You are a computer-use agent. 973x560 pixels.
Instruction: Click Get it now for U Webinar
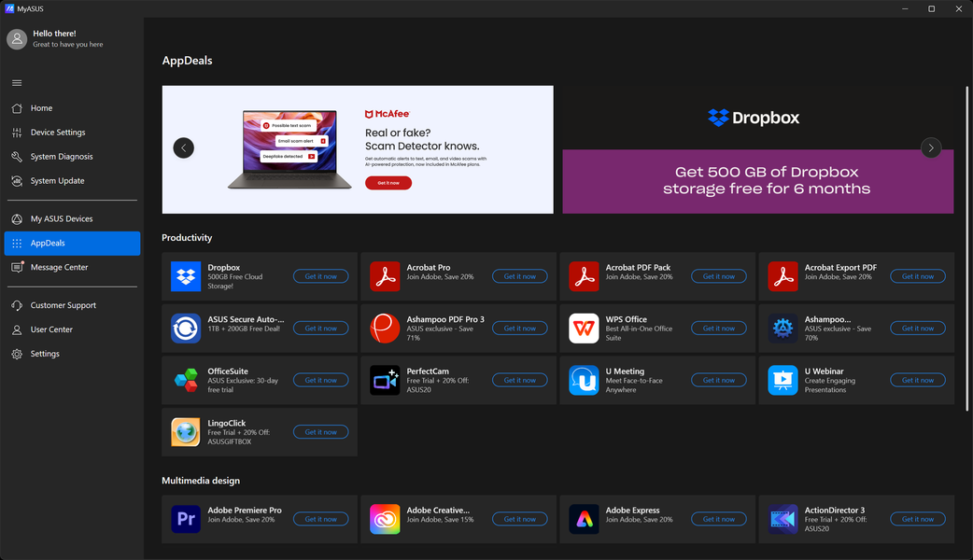tap(918, 380)
